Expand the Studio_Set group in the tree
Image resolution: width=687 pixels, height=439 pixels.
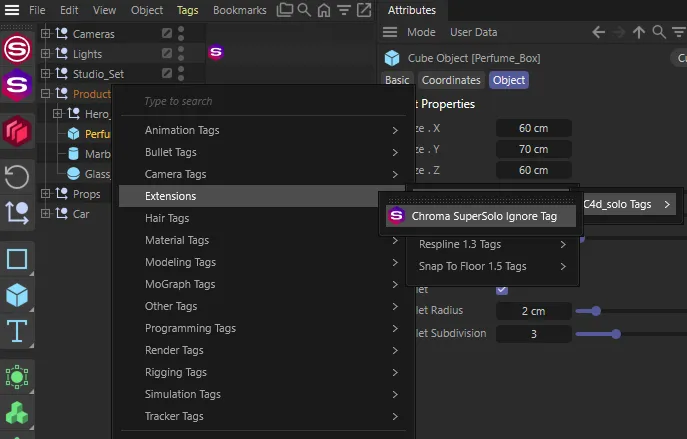coord(45,73)
